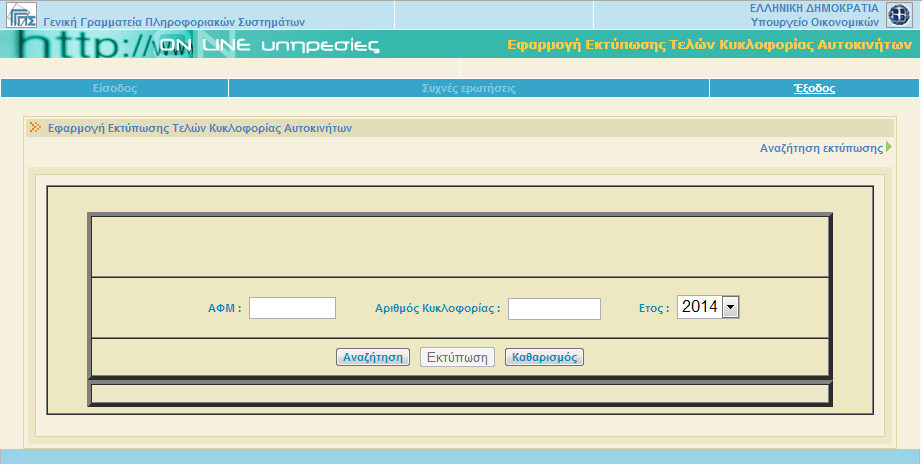Click the yellow application title in the banner
Image resolution: width=922 pixels, height=465 pixels.
point(712,45)
